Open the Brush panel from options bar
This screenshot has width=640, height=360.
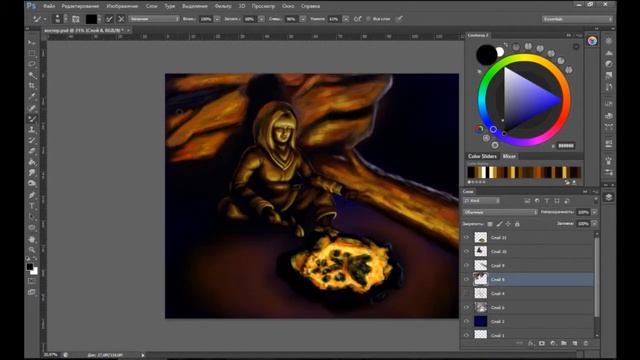[76, 19]
